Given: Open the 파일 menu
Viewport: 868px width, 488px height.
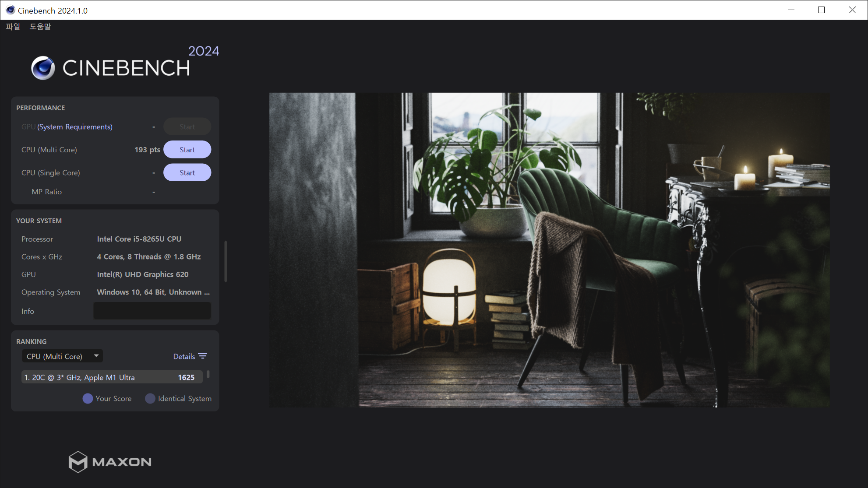Looking at the screenshot, I should pos(13,26).
